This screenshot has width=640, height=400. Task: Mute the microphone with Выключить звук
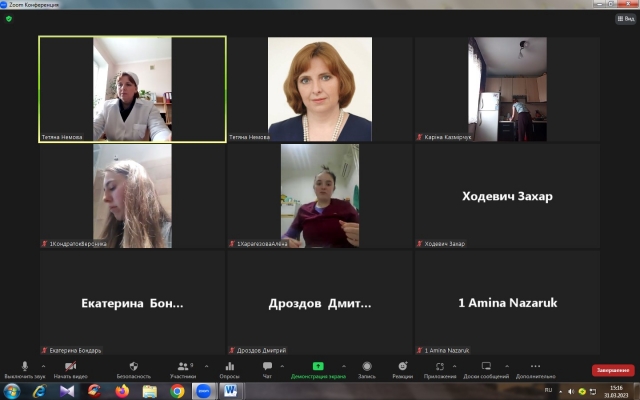(24, 370)
